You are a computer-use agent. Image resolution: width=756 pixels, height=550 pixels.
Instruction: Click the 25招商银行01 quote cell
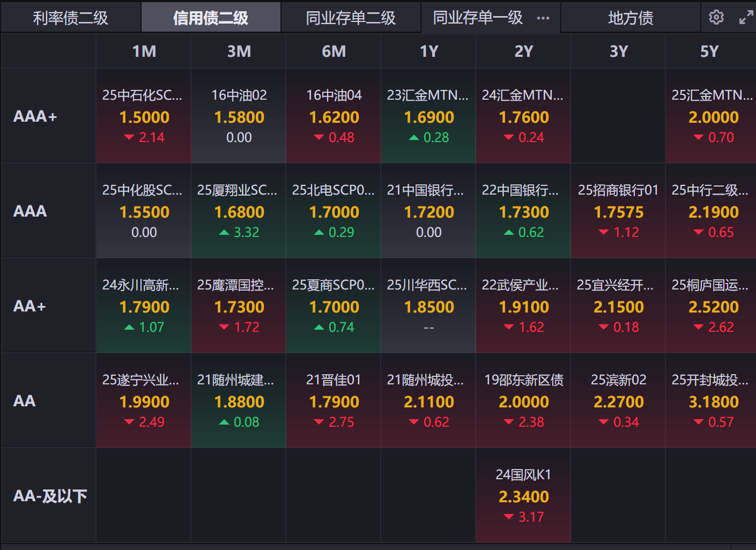tap(618, 211)
